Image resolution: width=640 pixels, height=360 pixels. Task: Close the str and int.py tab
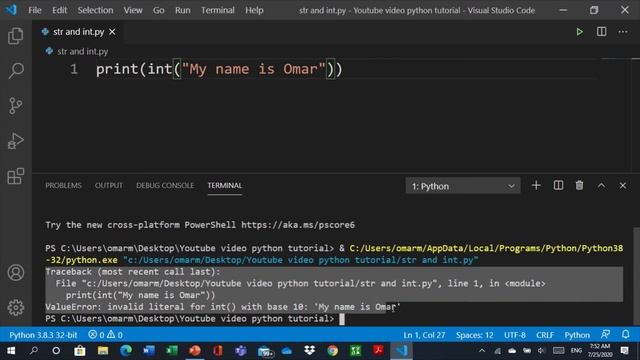112,32
